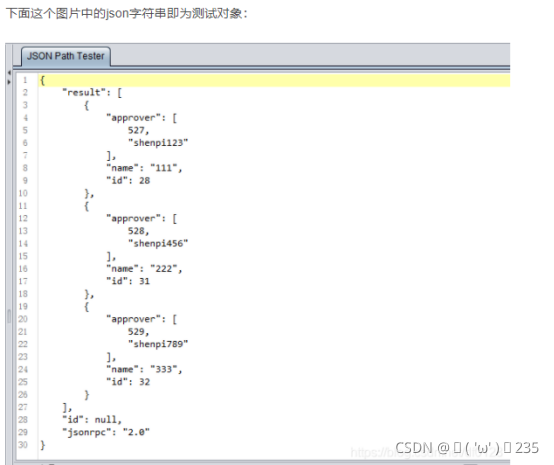This screenshot has height=465, width=554.
Task: Click gutter line number 27
Action: [23, 407]
